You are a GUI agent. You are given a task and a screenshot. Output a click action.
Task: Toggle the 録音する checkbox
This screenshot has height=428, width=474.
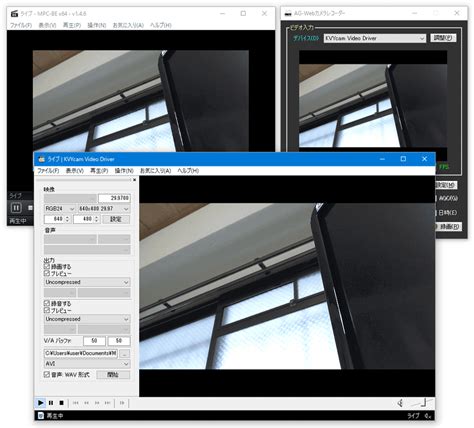(x=47, y=303)
